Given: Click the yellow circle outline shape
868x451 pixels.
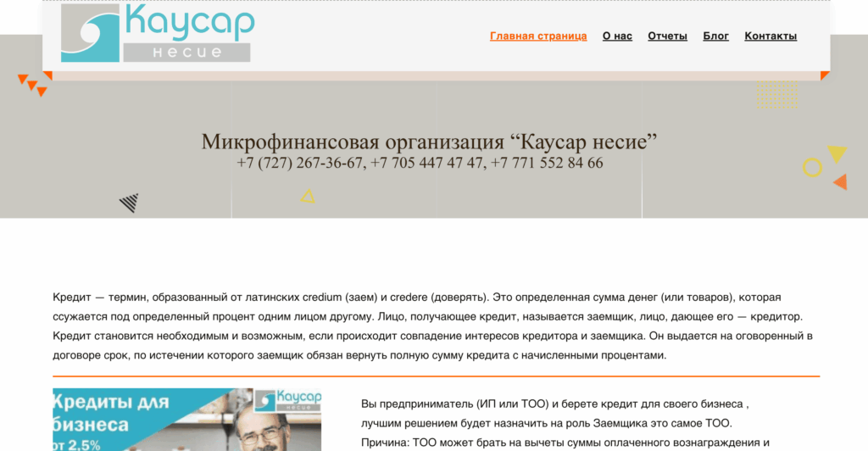Looking at the screenshot, I should tap(812, 168).
